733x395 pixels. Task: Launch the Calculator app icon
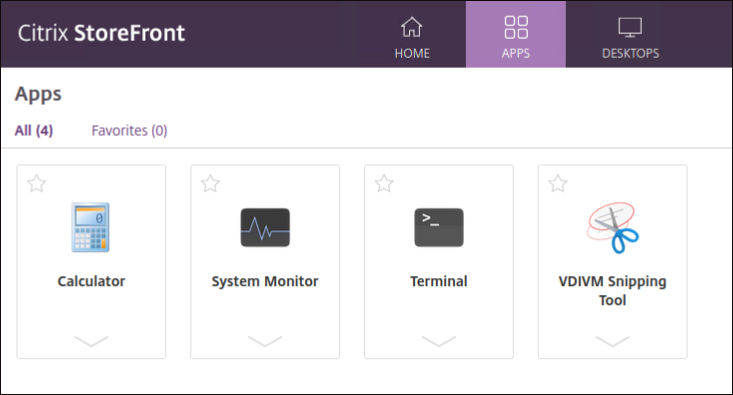pyautogui.click(x=91, y=227)
